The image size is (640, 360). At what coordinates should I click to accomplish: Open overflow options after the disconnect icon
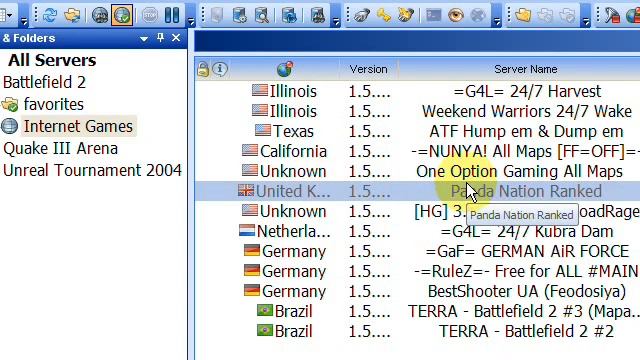point(497,20)
